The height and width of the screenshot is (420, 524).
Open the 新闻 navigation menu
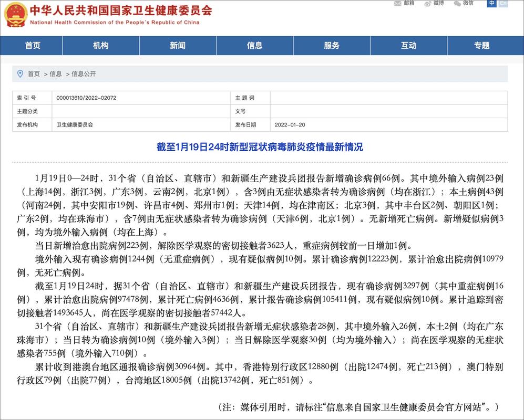[x=177, y=46]
